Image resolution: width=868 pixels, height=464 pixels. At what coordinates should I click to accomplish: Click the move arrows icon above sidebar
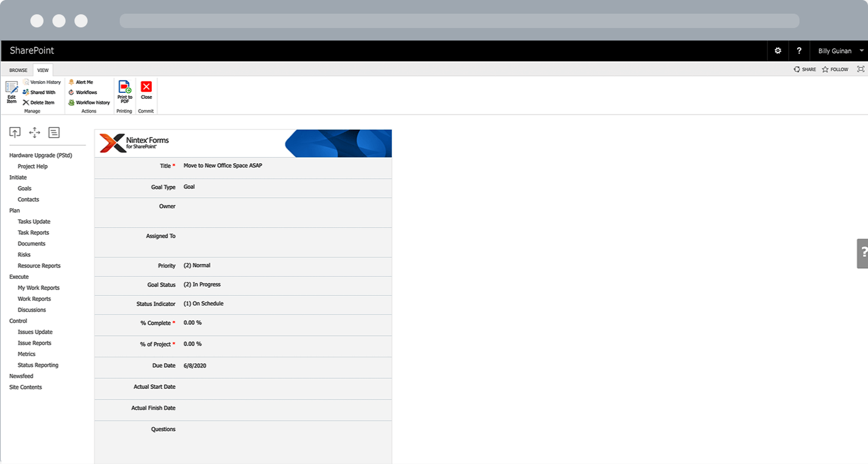click(35, 133)
